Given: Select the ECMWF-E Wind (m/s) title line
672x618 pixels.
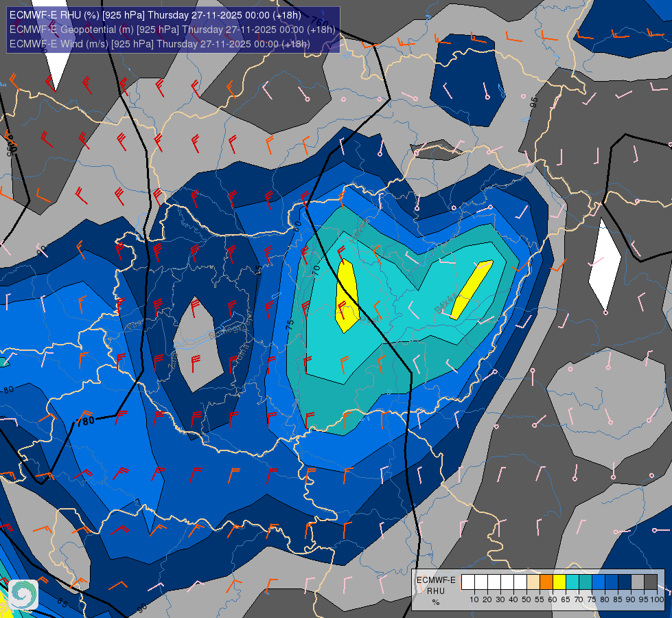Looking at the screenshot, I should click(x=159, y=44).
